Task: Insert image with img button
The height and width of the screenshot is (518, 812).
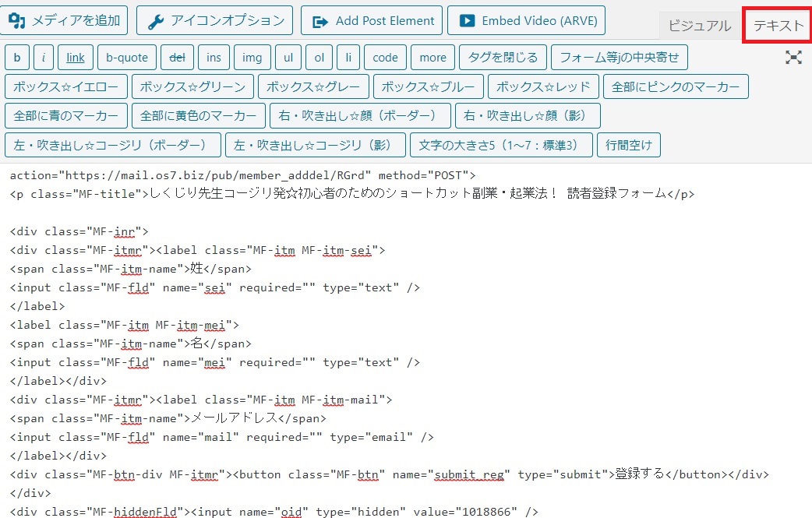Action: click(x=252, y=58)
